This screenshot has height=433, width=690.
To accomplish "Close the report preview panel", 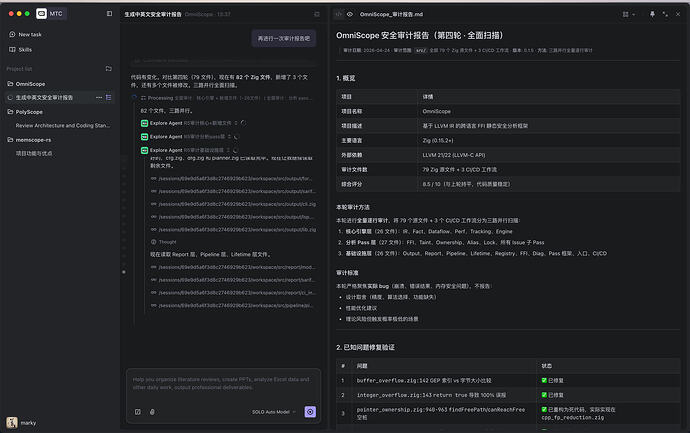I will (x=678, y=14).
